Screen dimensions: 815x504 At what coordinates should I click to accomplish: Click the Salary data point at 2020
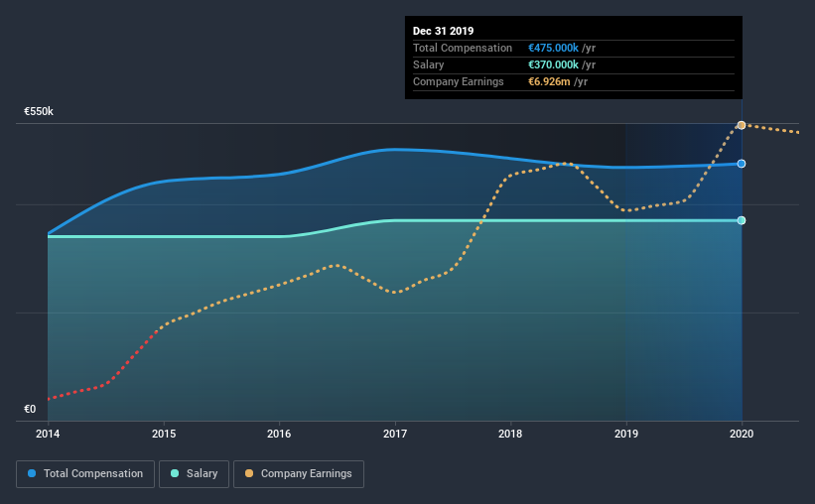(x=742, y=220)
